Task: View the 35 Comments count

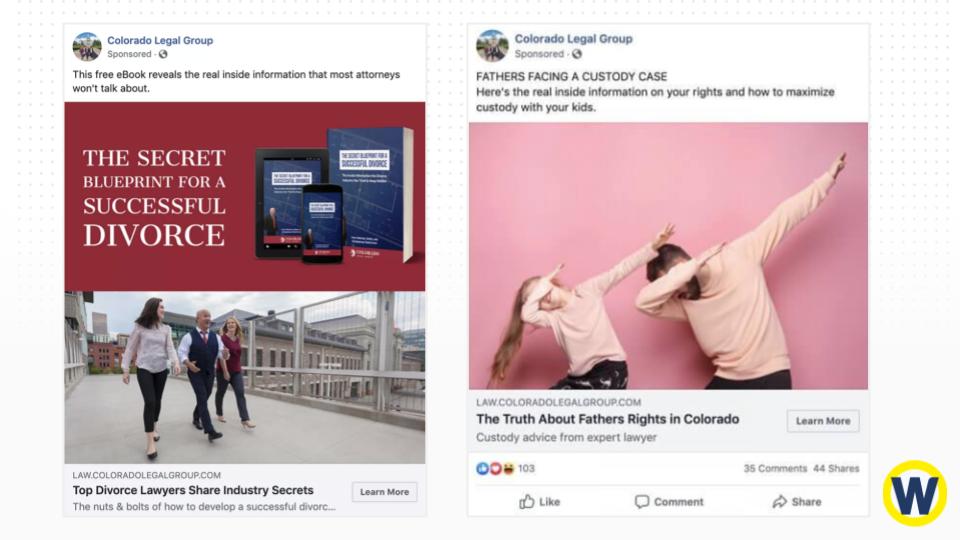Action: pyautogui.click(x=775, y=469)
